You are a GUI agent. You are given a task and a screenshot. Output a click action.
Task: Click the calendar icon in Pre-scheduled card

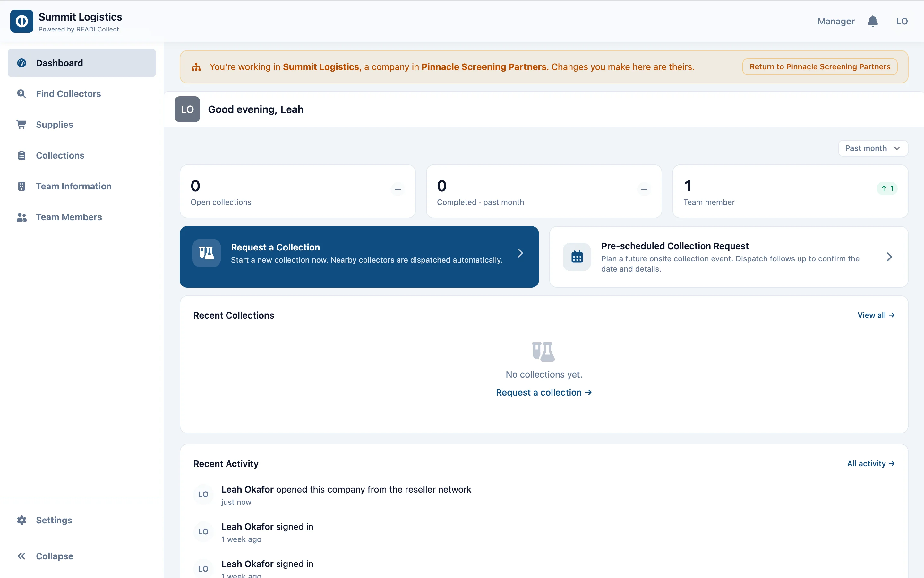tap(577, 257)
